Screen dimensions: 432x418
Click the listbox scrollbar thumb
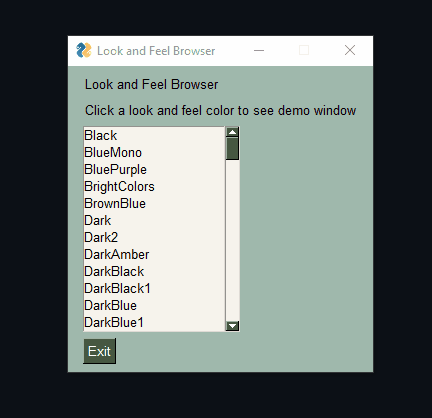[232, 149]
